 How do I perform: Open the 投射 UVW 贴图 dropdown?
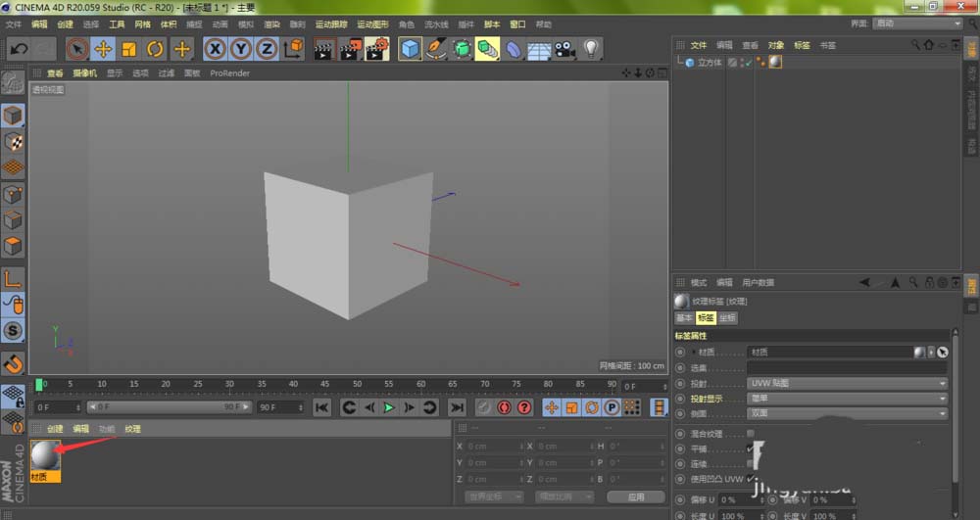tap(847, 383)
